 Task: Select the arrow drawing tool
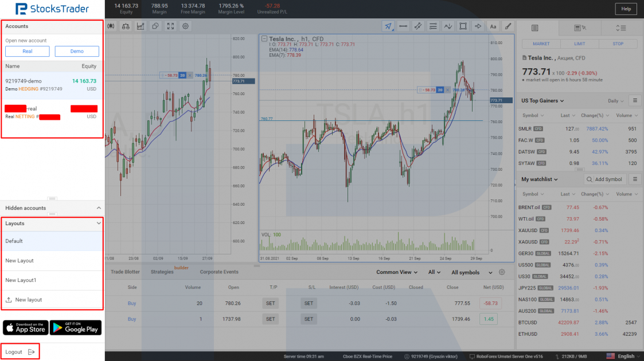[x=478, y=26]
